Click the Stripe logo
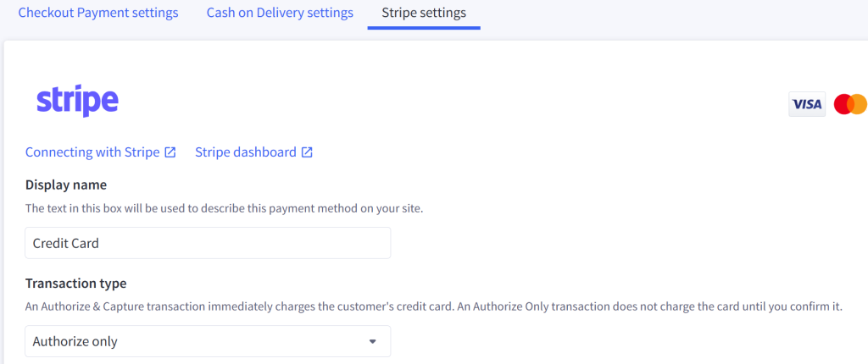This screenshot has width=868, height=364. point(77,102)
